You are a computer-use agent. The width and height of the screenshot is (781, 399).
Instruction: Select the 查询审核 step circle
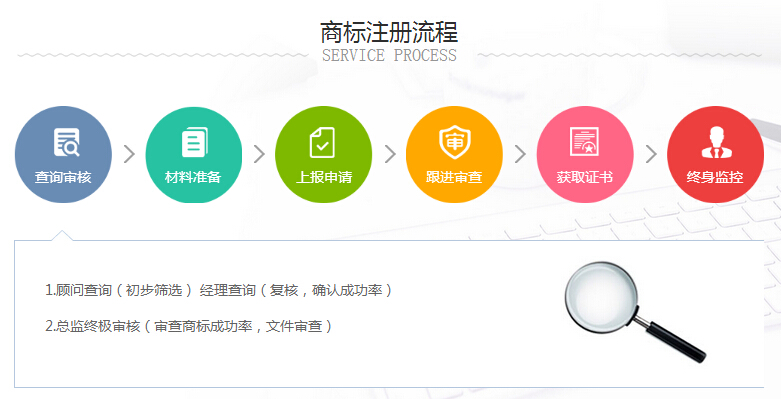63,154
